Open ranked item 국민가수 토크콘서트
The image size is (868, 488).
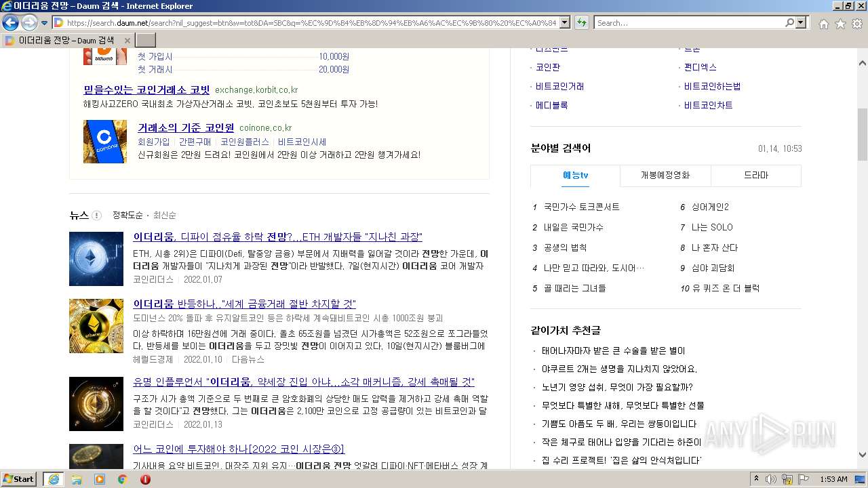pos(582,207)
